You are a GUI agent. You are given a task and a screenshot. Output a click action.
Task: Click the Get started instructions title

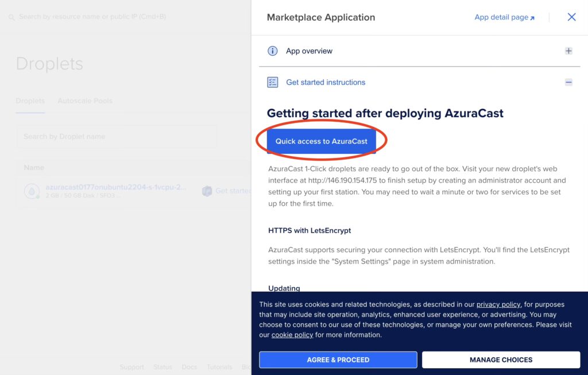[x=326, y=82]
